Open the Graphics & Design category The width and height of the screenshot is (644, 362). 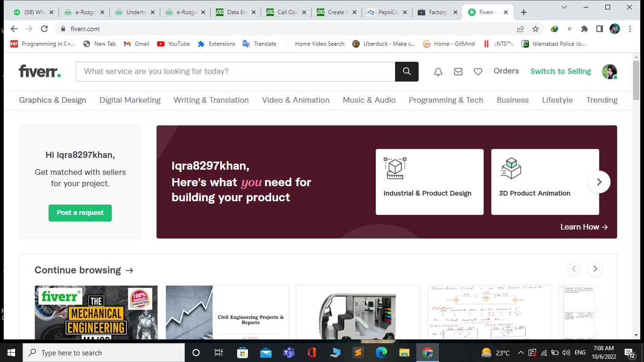(x=52, y=100)
